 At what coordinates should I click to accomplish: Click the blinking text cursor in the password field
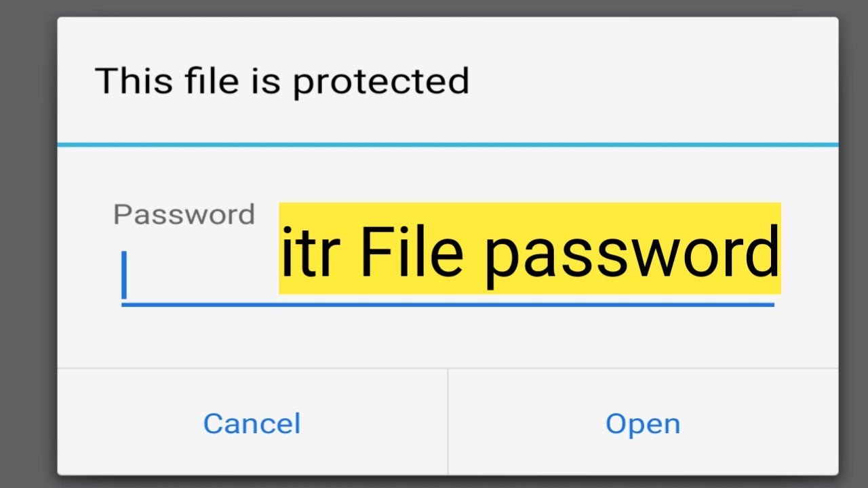(x=124, y=274)
